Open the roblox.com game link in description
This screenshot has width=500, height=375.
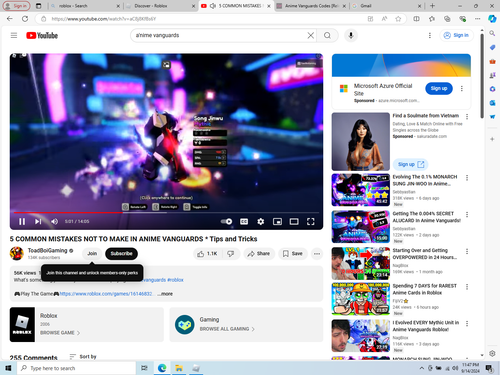(106, 294)
